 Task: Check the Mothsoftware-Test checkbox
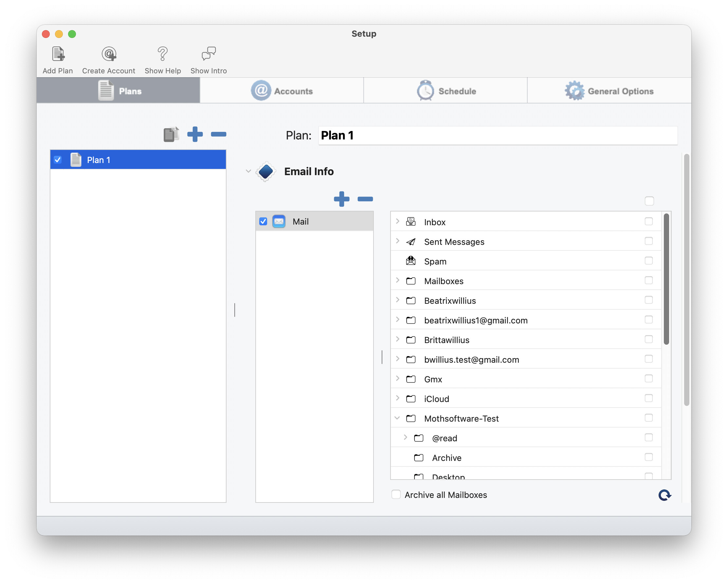pyautogui.click(x=648, y=417)
